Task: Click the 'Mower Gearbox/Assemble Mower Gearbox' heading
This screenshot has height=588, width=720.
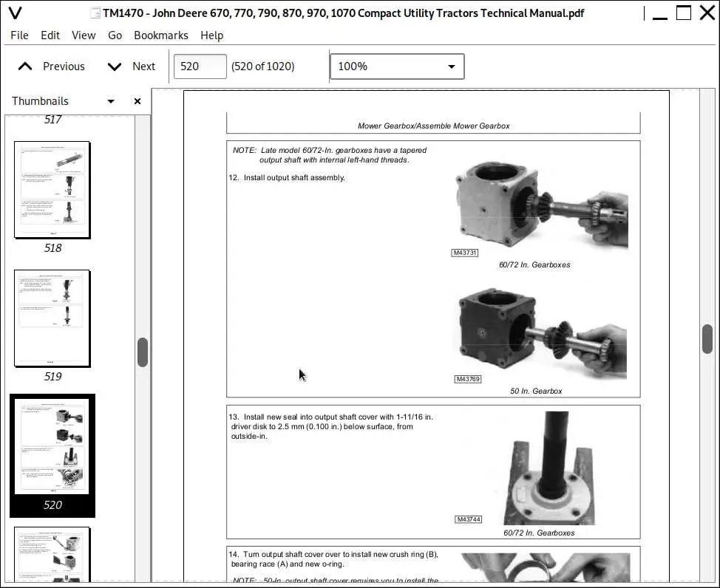Action: click(x=433, y=126)
